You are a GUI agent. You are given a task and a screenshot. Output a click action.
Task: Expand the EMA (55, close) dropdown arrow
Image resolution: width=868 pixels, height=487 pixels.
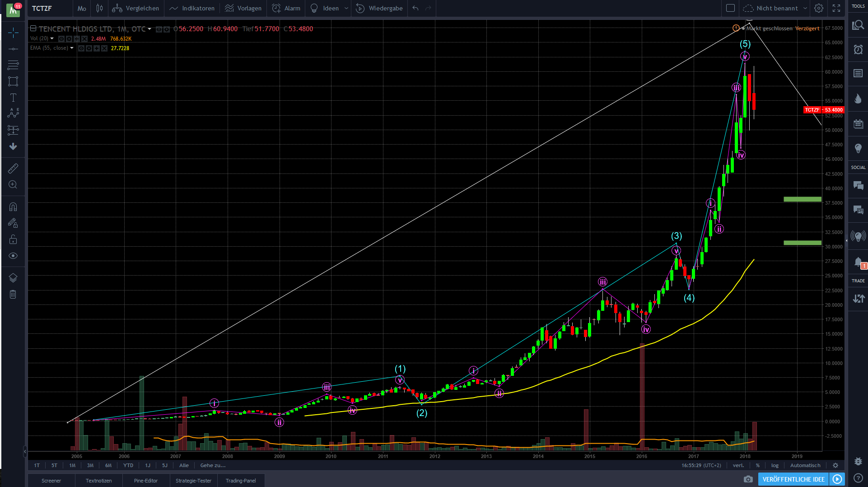[72, 48]
